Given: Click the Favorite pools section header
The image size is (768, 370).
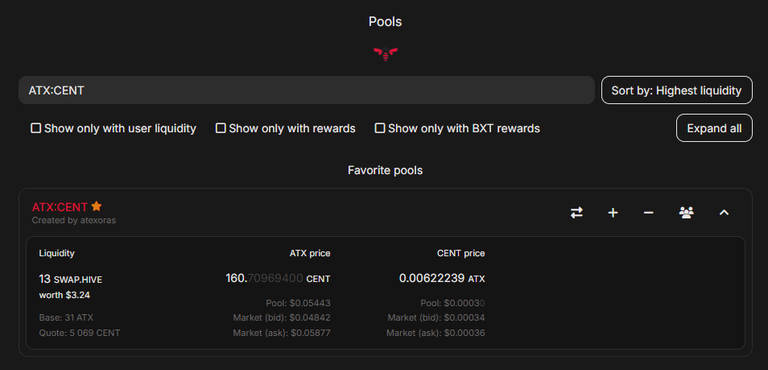Looking at the screenshot, I should click(385, 171).
